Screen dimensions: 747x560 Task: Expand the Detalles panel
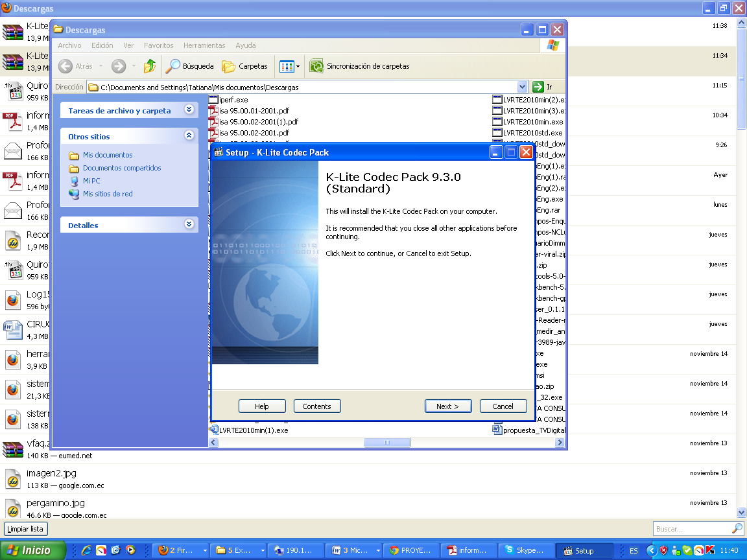tap(189, 224)
